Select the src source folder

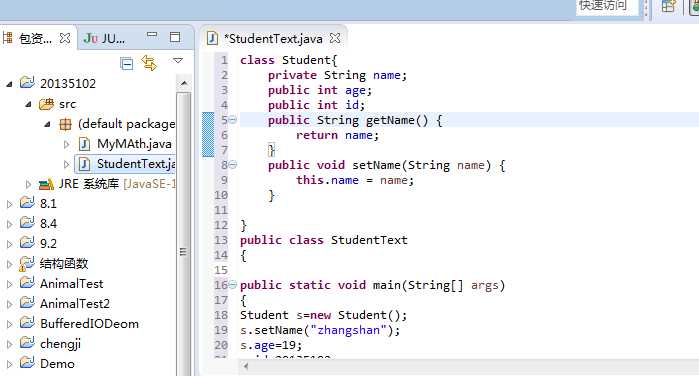click(x=67, y=104)
